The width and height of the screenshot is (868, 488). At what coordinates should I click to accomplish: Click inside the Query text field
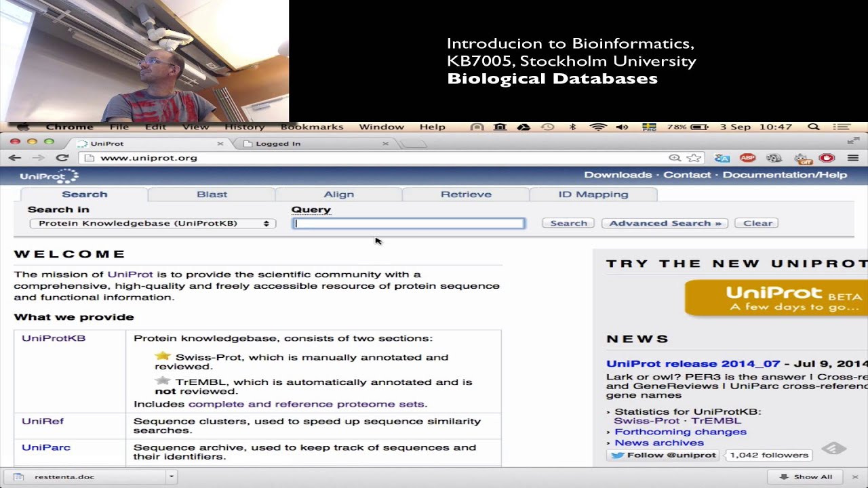409,223
